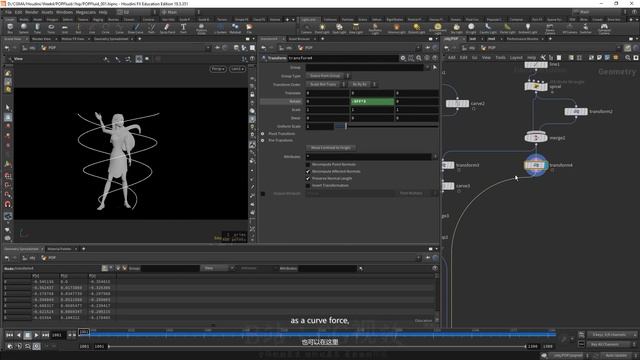Select the transform2 node
The width and height of the screenshot is (640, 360).
point(576,111)
